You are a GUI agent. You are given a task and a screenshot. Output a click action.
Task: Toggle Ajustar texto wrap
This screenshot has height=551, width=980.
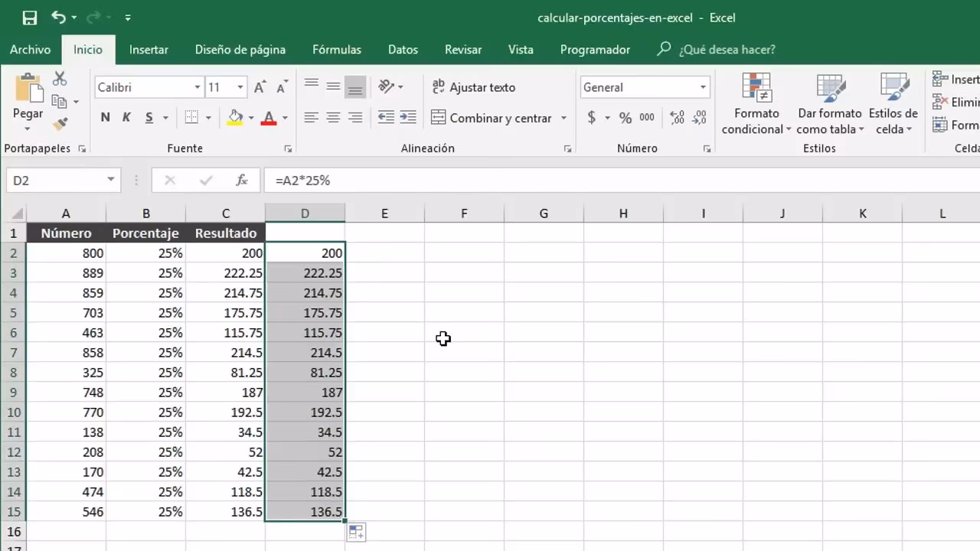(474, 87)
